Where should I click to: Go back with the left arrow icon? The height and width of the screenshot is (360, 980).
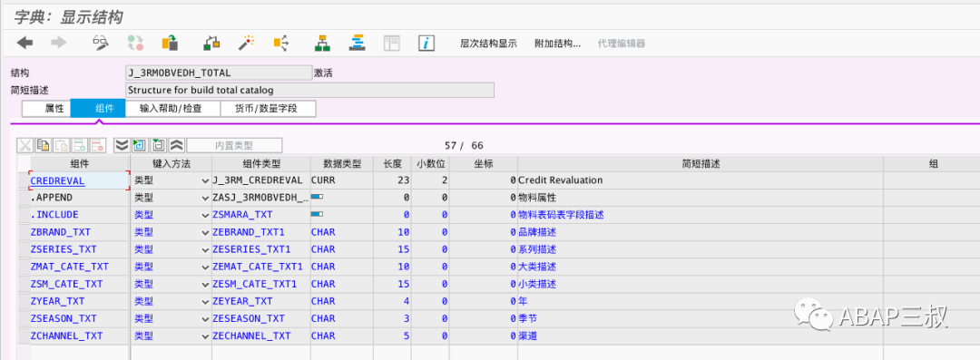click(25, 43)
